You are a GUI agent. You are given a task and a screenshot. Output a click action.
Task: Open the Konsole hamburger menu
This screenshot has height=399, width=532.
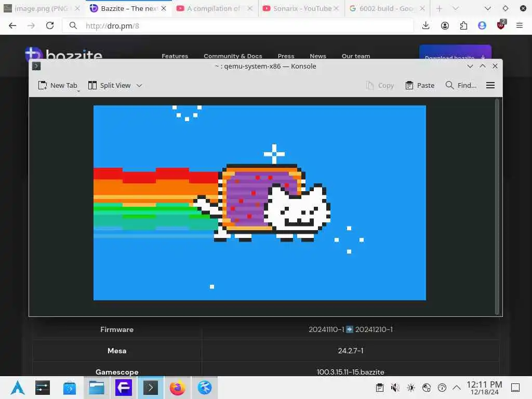[x=490, y=86]
